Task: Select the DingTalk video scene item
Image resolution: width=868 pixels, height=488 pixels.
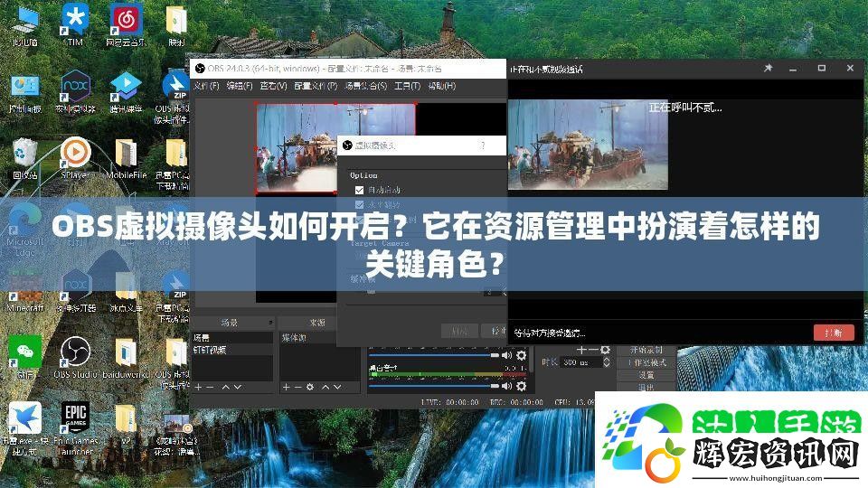Action: (x=232, y=350)
